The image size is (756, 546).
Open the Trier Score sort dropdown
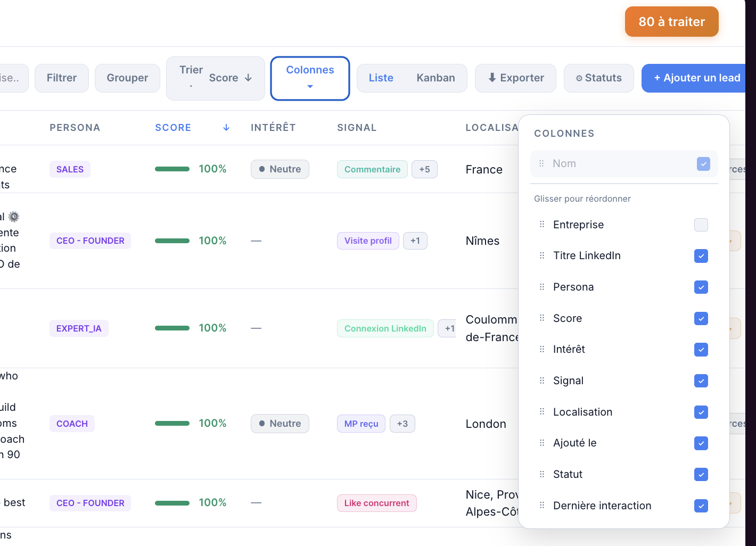(x=216, y=78)
